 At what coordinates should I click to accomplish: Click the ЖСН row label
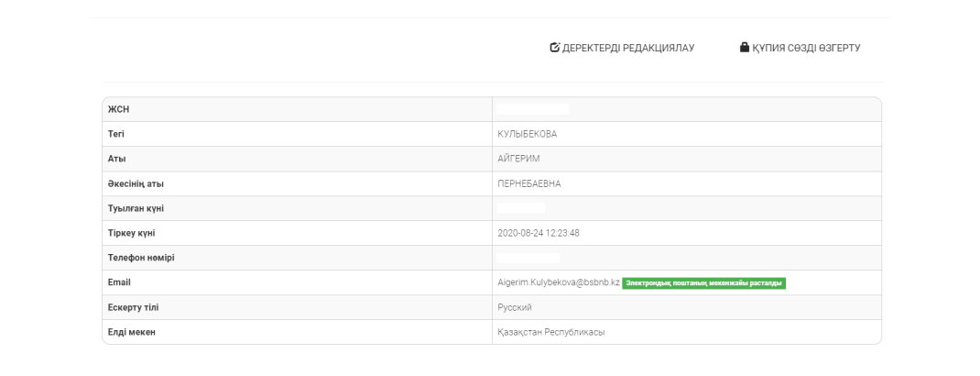click(119, 109)
